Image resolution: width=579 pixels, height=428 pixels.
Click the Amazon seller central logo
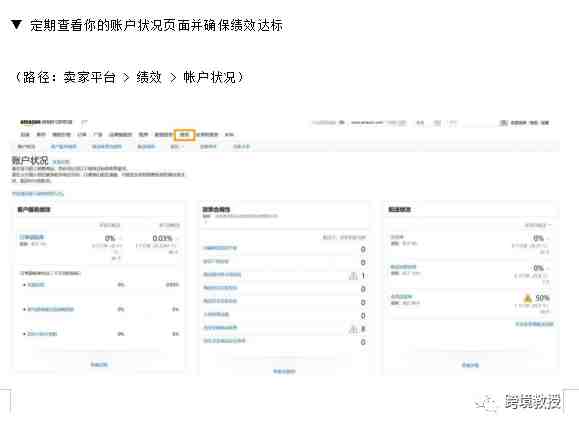tap(47, 122)
